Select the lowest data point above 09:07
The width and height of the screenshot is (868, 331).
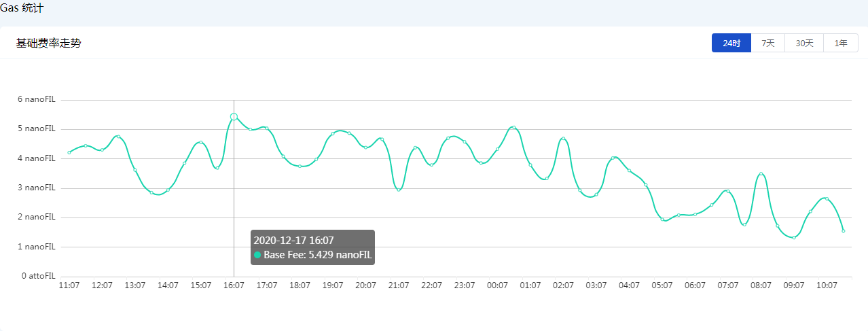[793, 237]
